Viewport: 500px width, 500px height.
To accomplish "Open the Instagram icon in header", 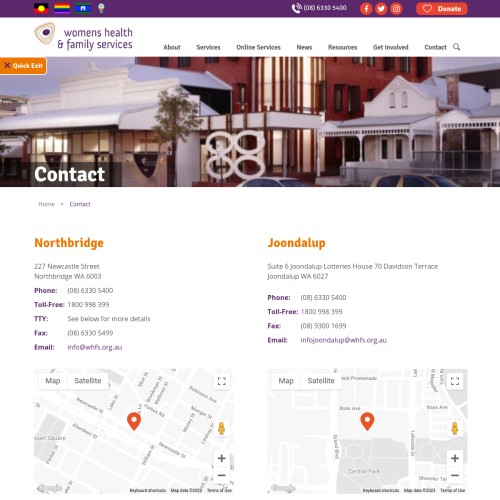I will coord(396,9).
